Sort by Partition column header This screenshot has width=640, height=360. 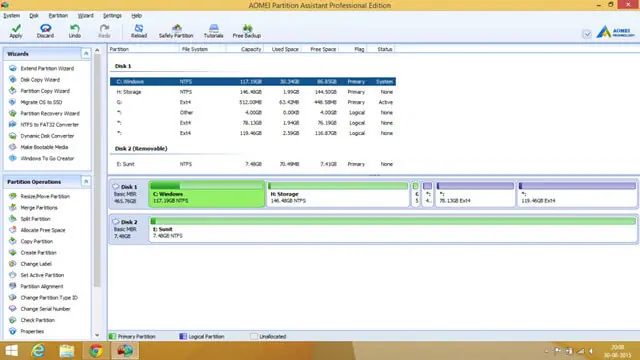coord(143,49)
